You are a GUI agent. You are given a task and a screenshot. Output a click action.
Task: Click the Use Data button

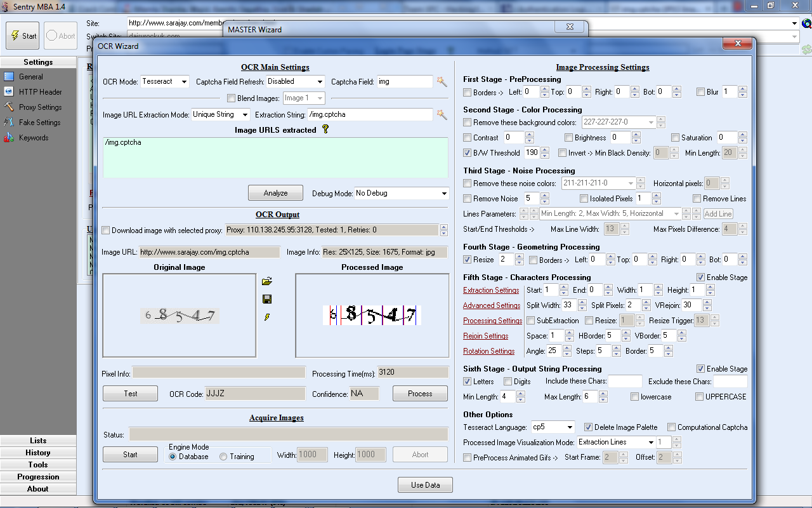click(426, 485)
